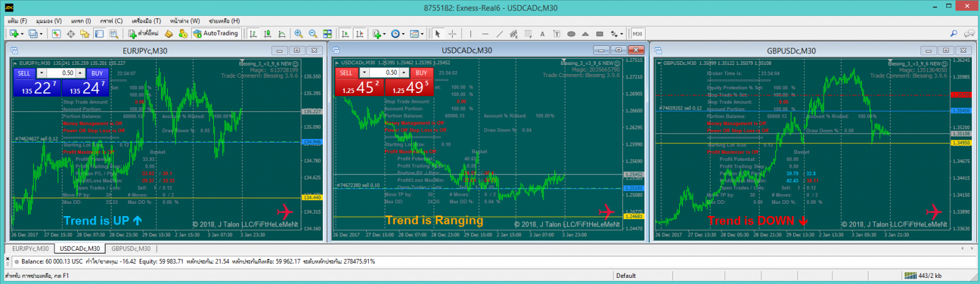Select the Crosshair cursor tool
This screenshot has width=980, height=284.
(x=452, y=34)
